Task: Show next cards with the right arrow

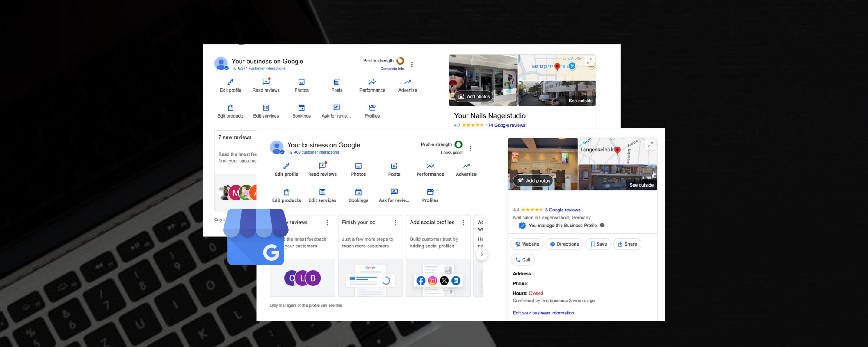Action: [481, 255]
